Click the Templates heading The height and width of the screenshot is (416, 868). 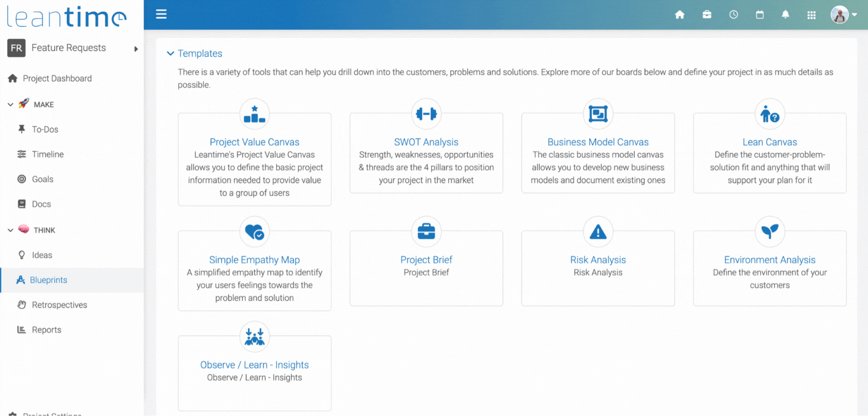200,53
